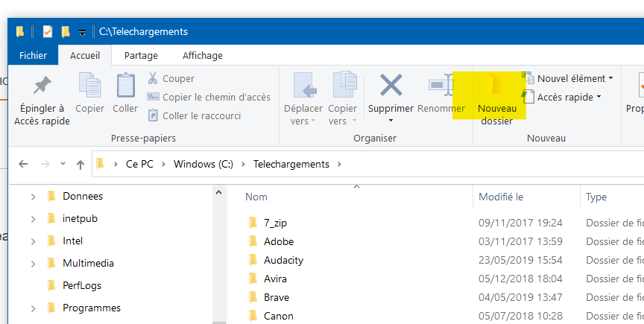Open the Fichier menu
This screenshot has height=324, width=644.
tap(33, 55)
